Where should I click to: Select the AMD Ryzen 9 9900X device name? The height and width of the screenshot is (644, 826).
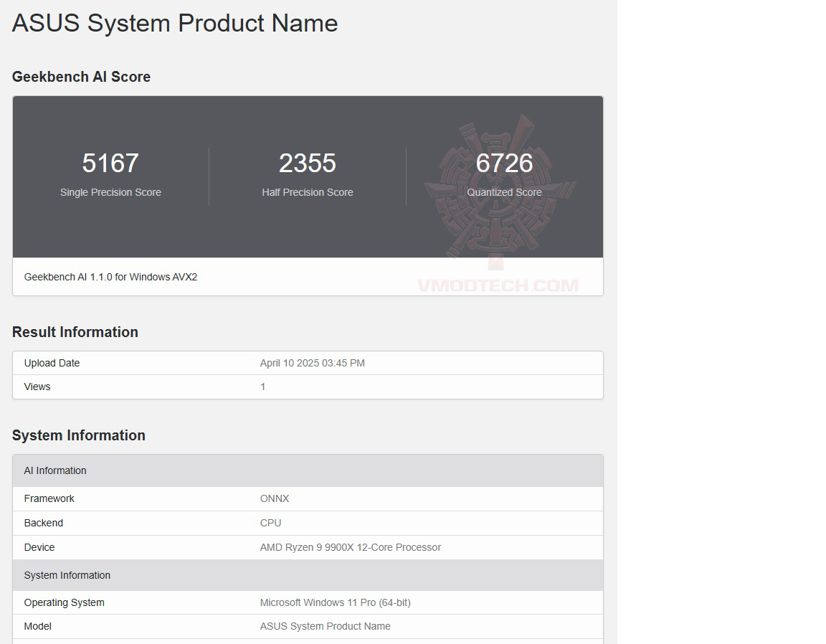350,547
